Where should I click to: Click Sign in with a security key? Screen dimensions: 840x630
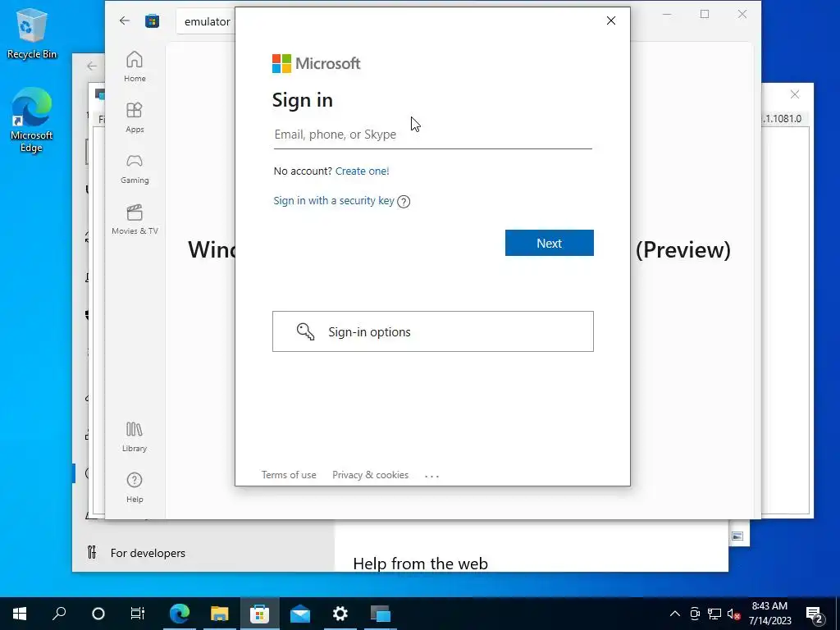coord(334,200)
